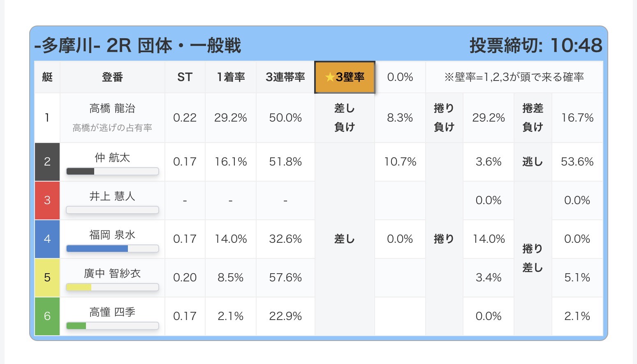Click the ST column header

tap(185, 77)
